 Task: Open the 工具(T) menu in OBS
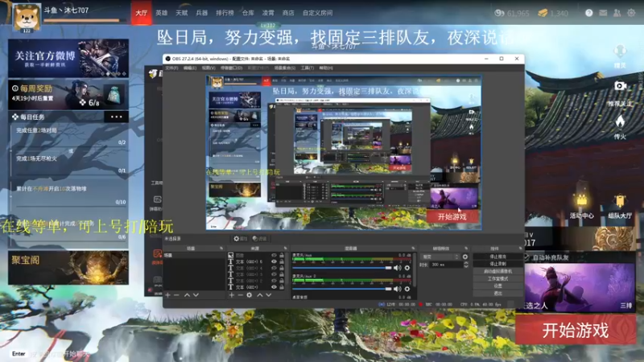click(307, 68)
